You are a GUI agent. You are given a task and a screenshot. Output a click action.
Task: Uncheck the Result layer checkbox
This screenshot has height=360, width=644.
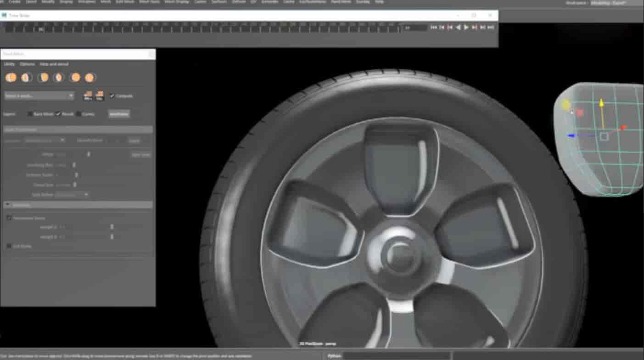click(58, 114)
